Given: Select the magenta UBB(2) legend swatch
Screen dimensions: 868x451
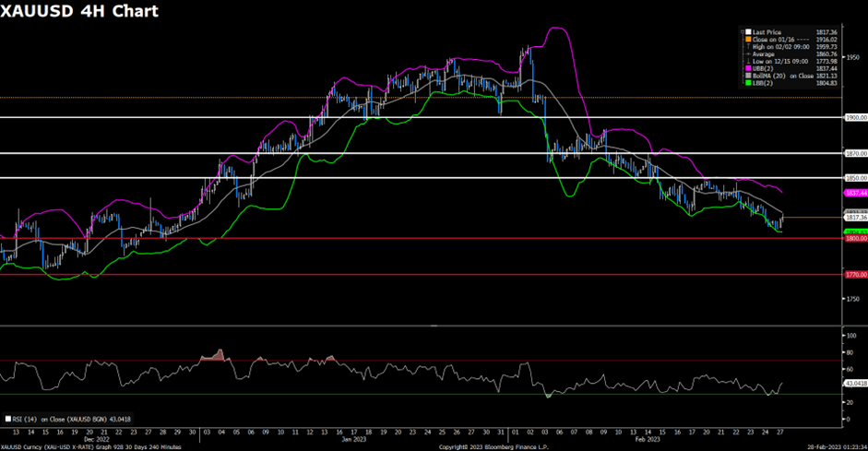Looking at the screenshot, I should pyautogui.click(x=749, y=68).
